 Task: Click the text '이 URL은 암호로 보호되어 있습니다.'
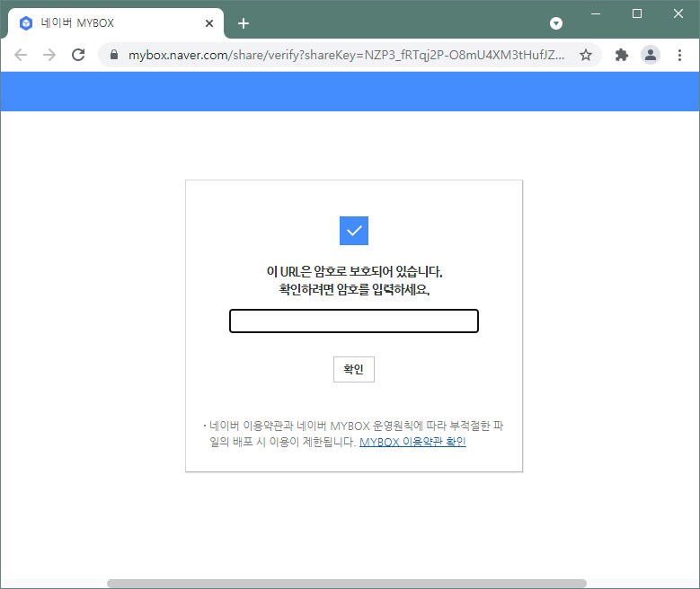pyautogui.click(x=354, y=271)
